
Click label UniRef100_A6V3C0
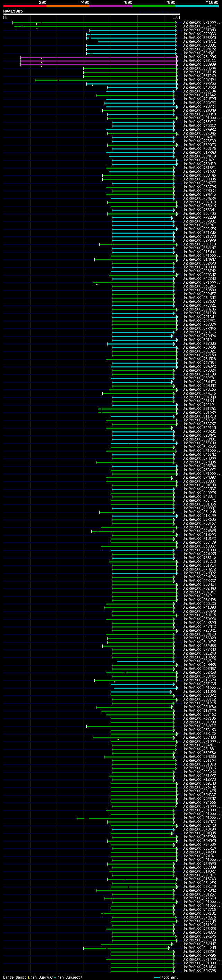pos(199,324)
